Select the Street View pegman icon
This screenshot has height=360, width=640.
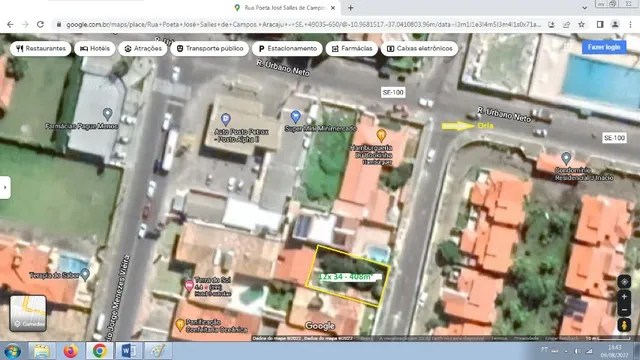click(624, 325)
